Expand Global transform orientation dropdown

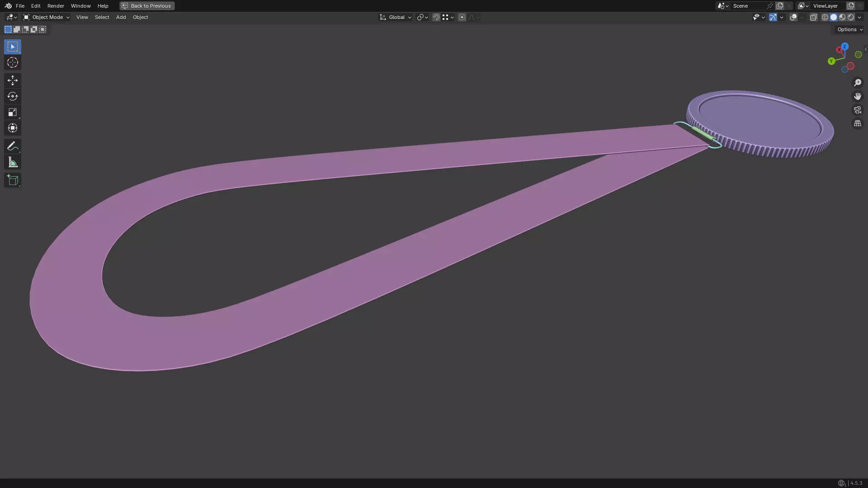[396, 17]
